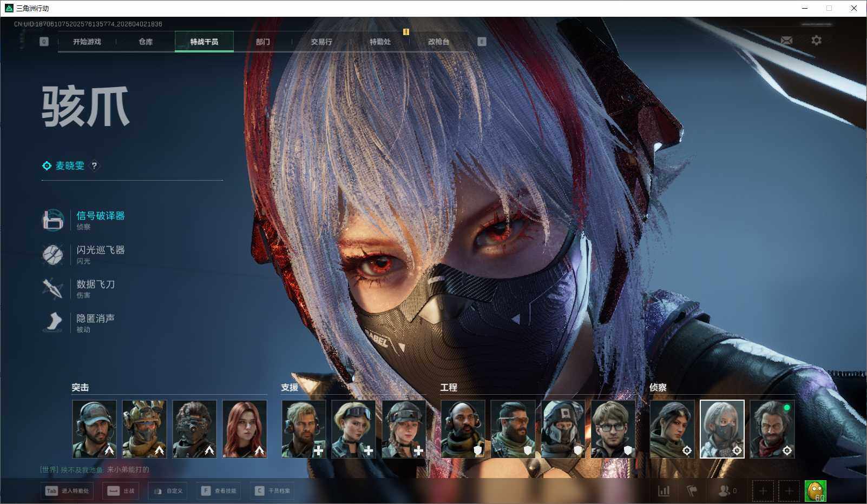Select dark-haired 侦察 operator in green scarf
This screenshot has height=504, width=867.
[672, 429]
